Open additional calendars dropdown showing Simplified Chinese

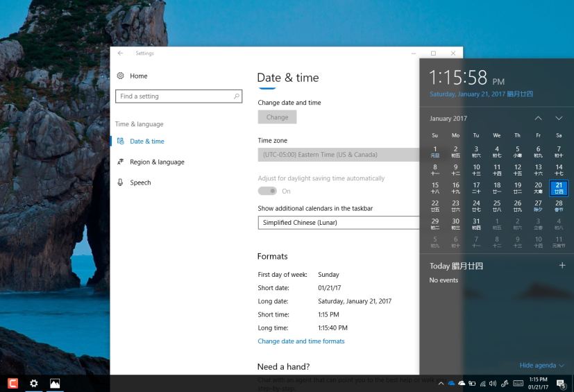point(339,223)
